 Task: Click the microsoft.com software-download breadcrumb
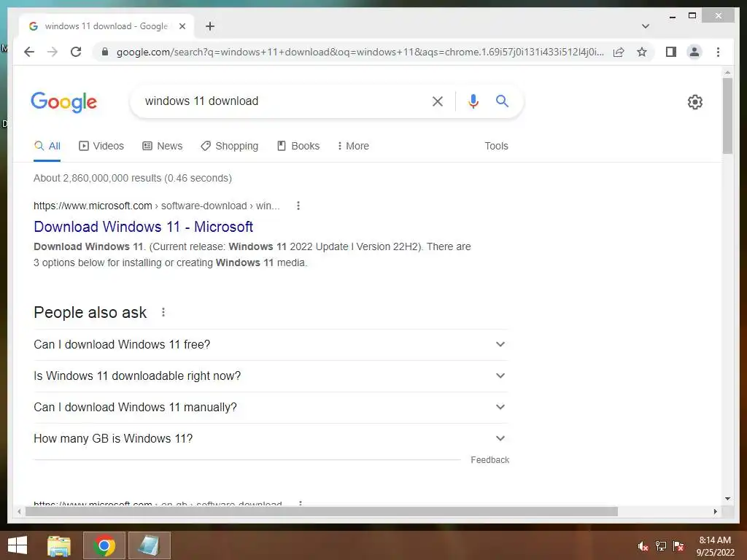156,206
